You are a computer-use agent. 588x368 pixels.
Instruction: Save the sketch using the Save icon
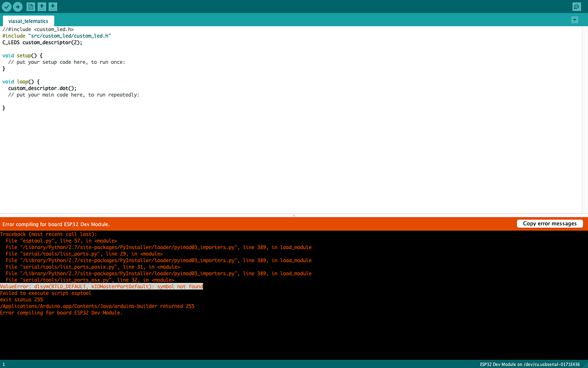pos(52,6)
